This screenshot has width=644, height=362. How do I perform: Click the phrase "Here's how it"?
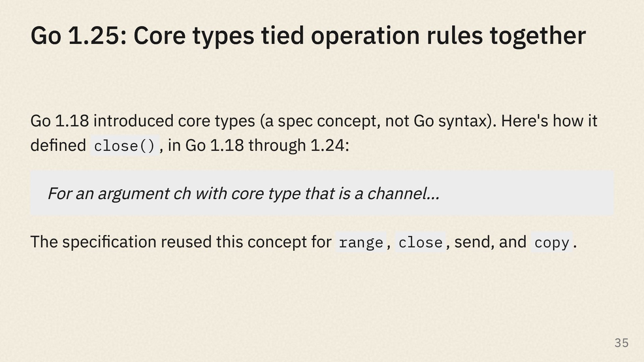coord(549,121)
